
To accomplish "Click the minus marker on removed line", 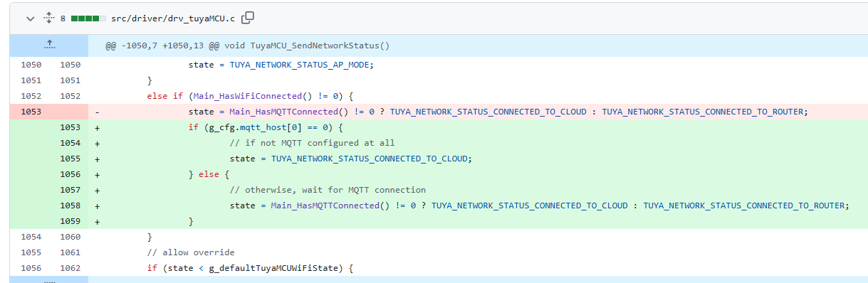I will [x=97, y=112].
